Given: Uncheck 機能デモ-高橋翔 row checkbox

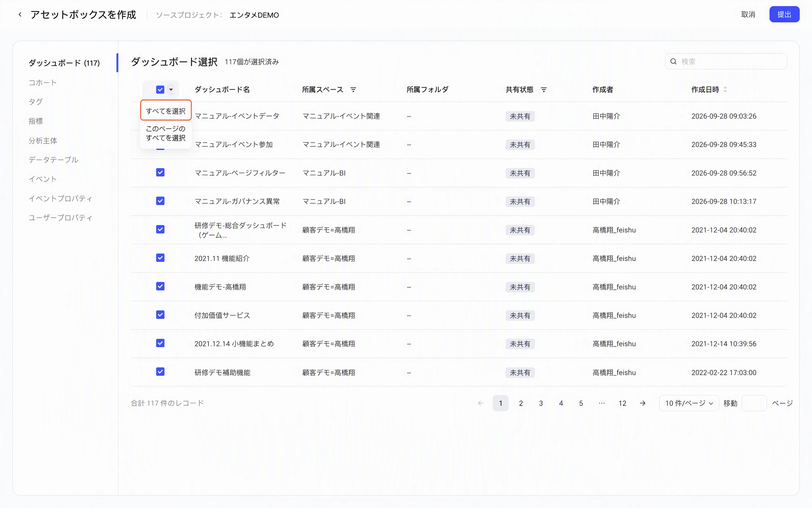Looking at the screenshot, I should coord(160,287).
